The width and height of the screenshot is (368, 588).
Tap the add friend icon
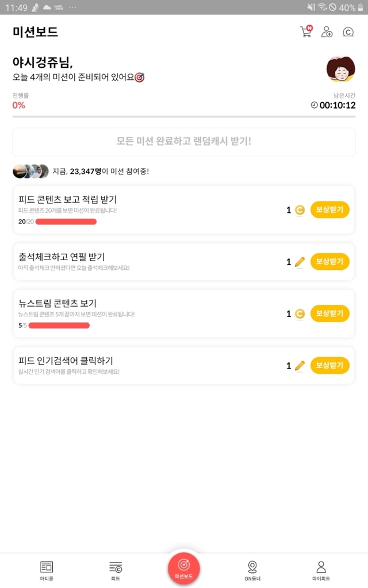[x=327, y=32]
